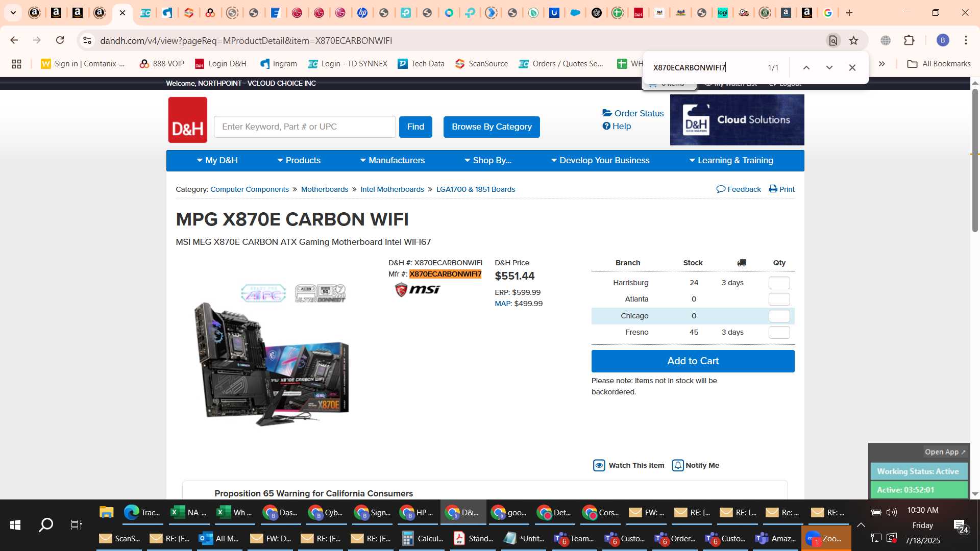Show hidden system tray icons
Viewport: 980px width, 551px height.
point(861,525)
